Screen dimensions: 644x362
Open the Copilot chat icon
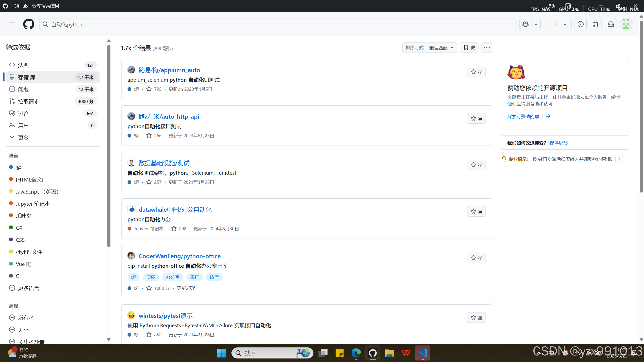(x=526, y=24)
